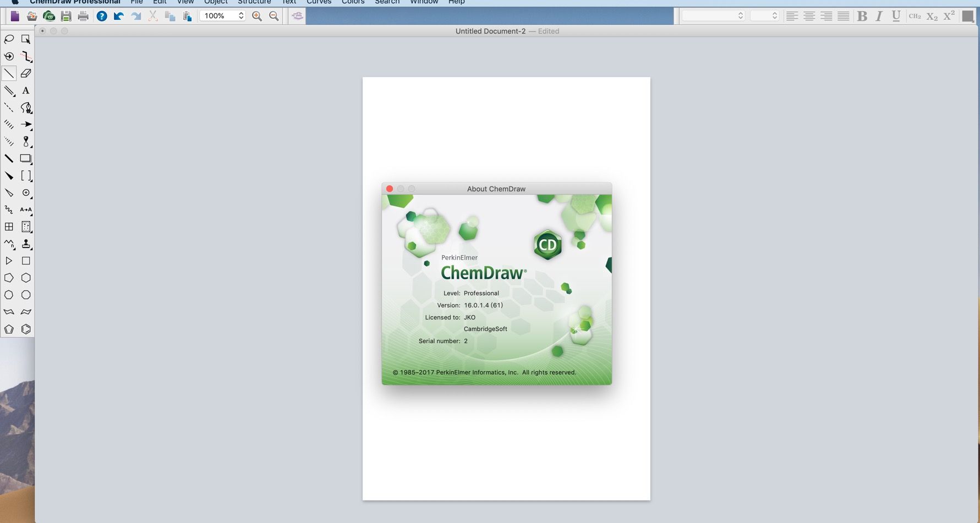Pick the Arrow tool
The height and width of the screenshot is (523, 980).
(26, 124)
